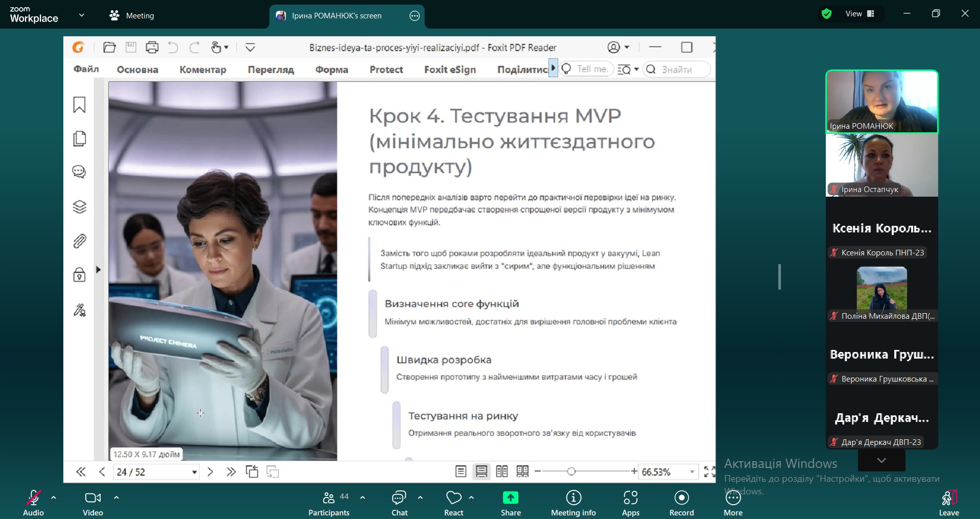Open the layers panel in the sidebar
Viewport: 980px width, 519px height.
tap(79, 207)
